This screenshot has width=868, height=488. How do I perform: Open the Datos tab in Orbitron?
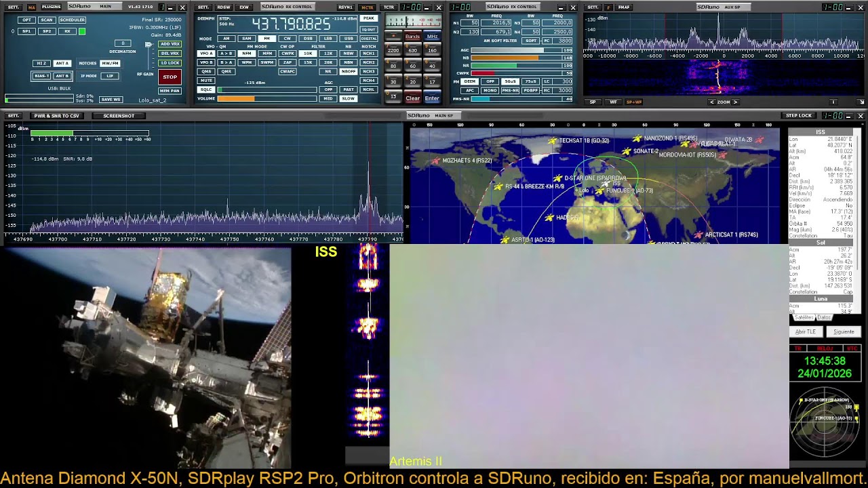(x=824, y=317)
